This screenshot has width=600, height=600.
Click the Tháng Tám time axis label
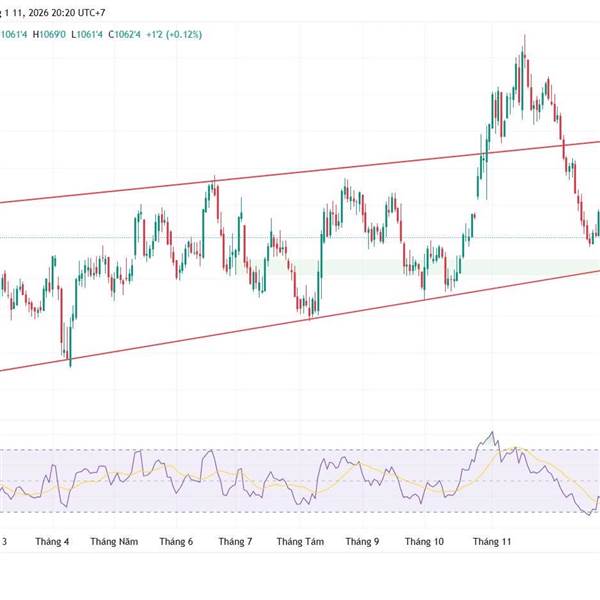click(297, 541)
